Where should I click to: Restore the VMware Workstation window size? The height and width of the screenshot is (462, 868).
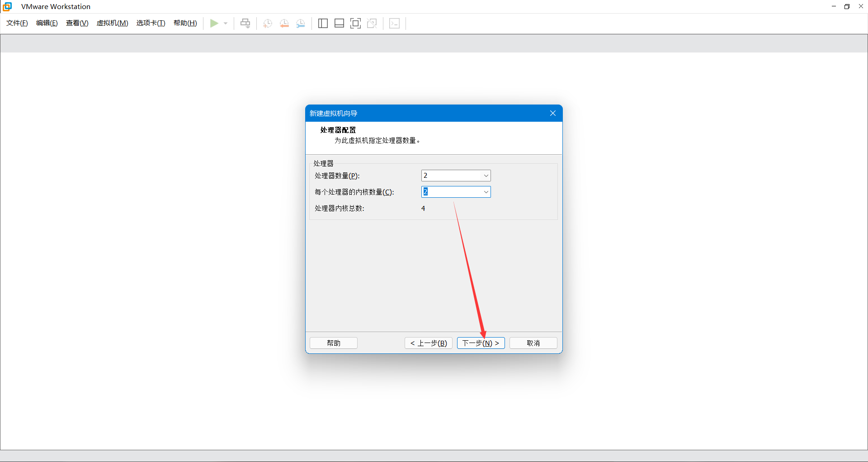847,6
